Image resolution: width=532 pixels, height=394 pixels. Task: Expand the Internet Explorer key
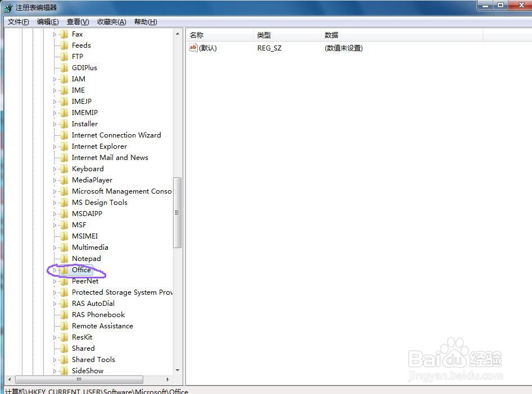pos(54,146)
